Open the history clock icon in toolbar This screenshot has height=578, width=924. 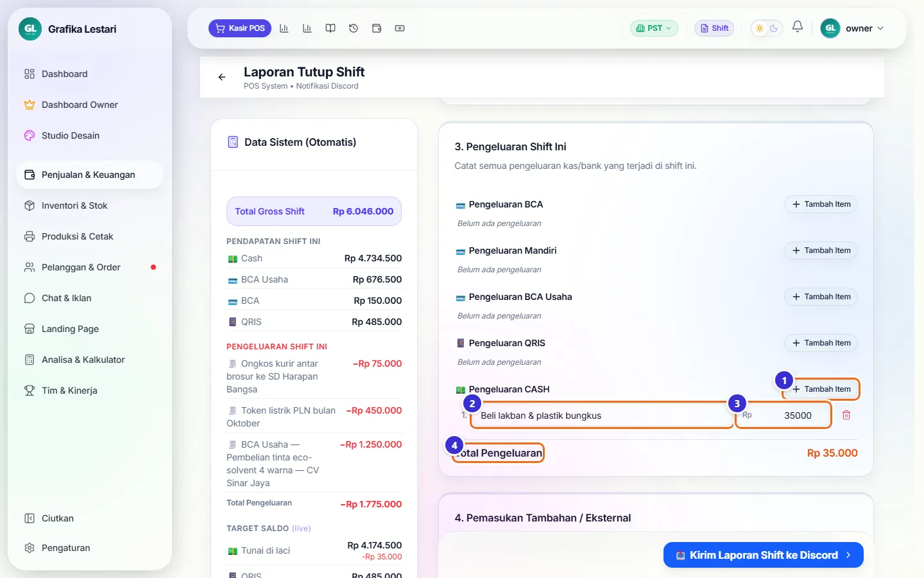(x=354, y=28)
